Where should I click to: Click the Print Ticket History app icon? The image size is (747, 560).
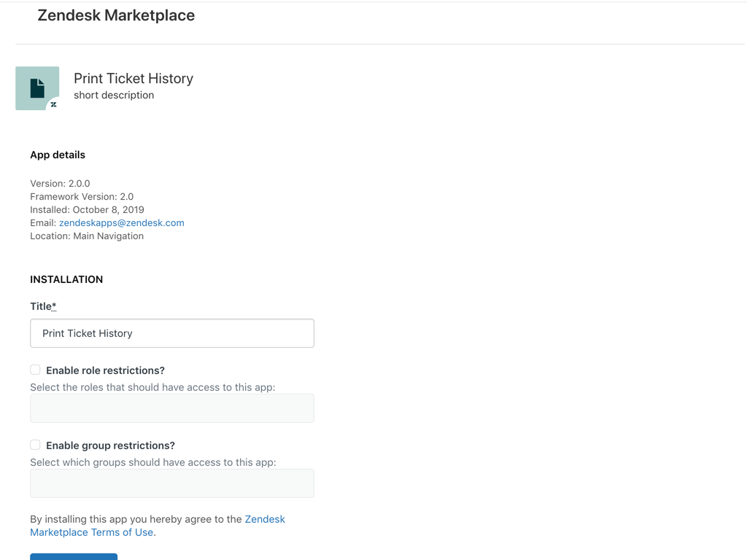click(36, 87)
